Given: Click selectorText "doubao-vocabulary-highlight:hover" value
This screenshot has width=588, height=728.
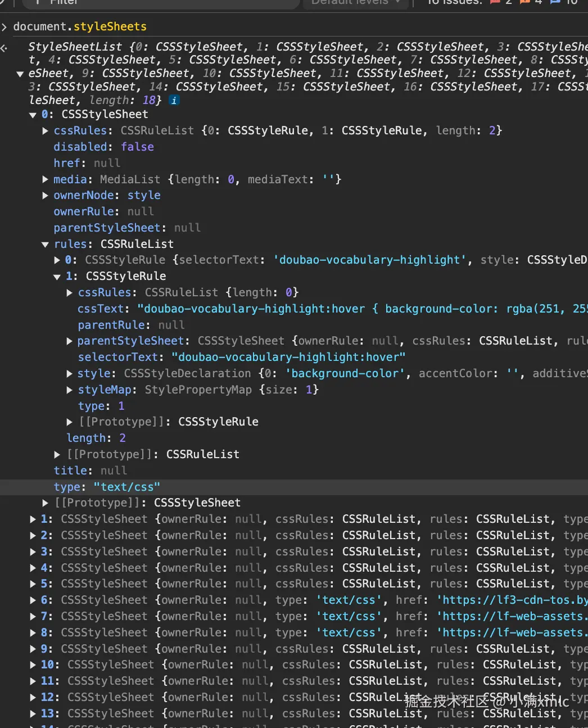Looking at the screenshot, I should (x=288, y=357).
